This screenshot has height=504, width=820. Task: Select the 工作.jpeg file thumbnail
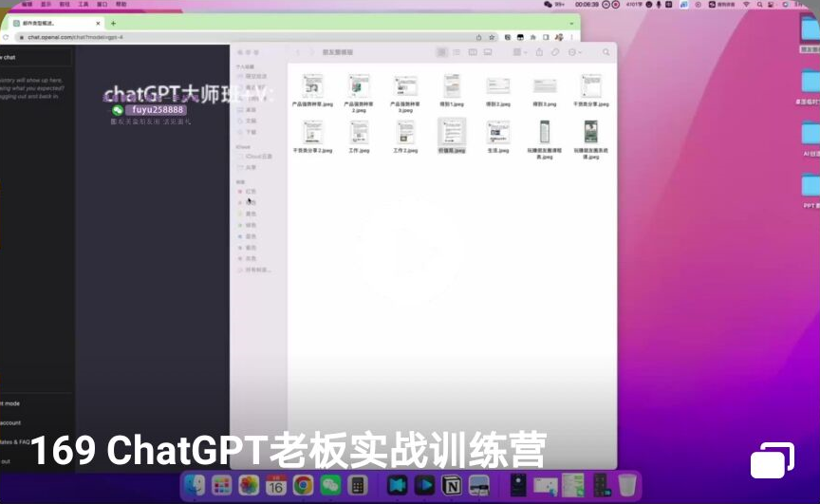pyautogui.click(x=358, y=132)
